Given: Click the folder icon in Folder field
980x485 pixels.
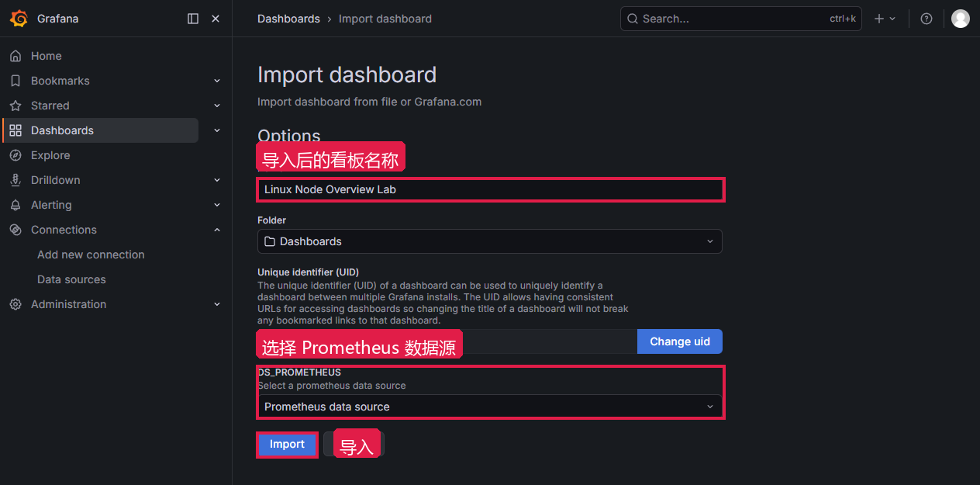Looking at the screenshot, I should [270, 241].
